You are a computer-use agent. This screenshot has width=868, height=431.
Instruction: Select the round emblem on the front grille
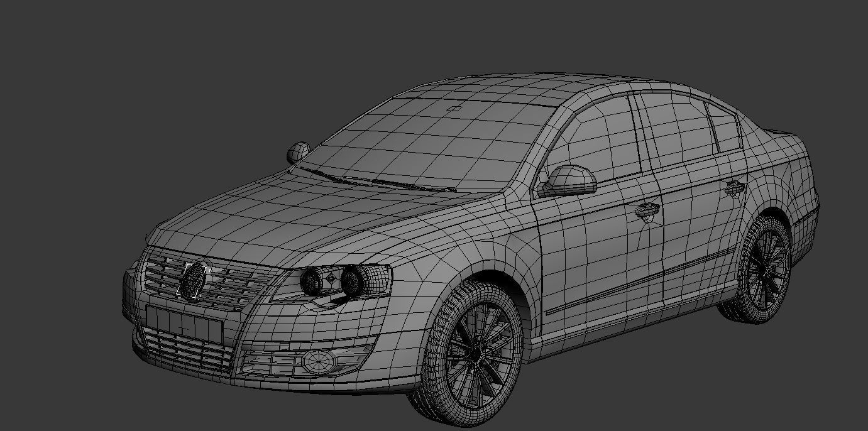pyautogui.click(x=194, y=280)
